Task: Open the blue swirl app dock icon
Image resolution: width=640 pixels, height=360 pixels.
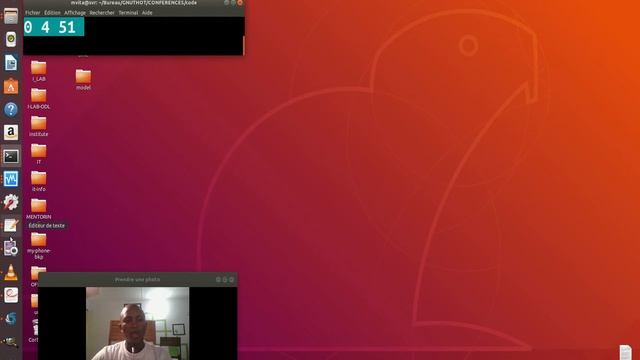Action: [11, 318]
